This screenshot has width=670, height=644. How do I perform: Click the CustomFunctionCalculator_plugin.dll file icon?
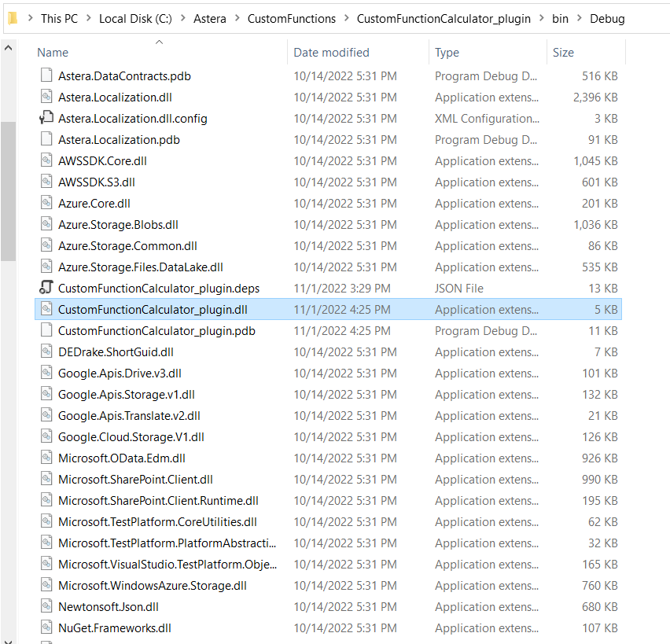46,310
